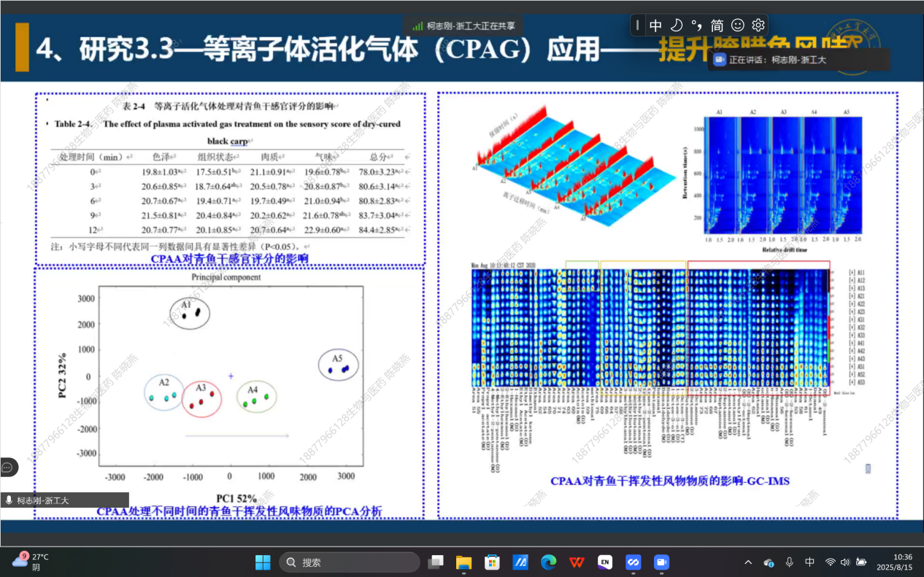Open Task View on the taskbar

click(x=436, y=562)
